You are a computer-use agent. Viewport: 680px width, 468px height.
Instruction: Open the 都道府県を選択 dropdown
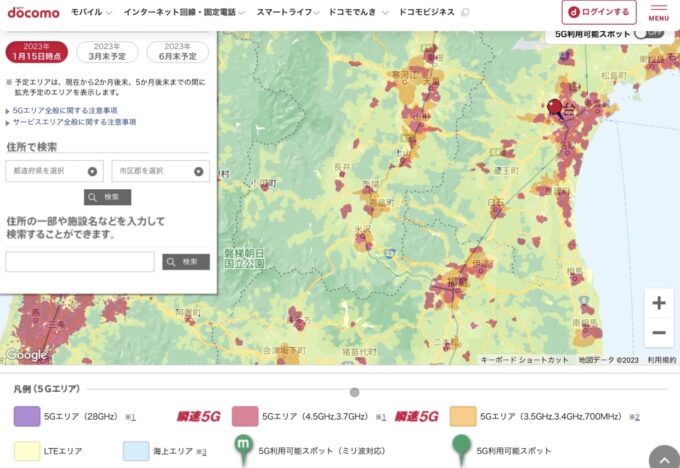(55, 171)
